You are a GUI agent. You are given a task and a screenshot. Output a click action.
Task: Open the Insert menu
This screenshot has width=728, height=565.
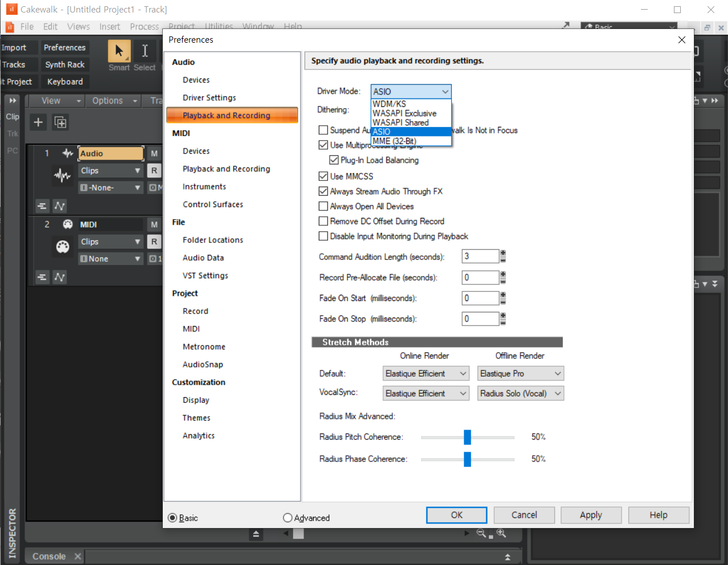[110, 27]
